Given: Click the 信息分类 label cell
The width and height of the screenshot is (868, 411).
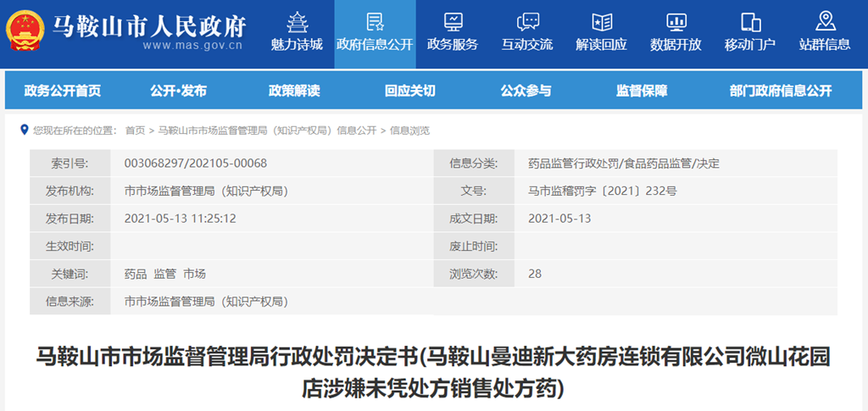Looking at the screenshot, I should [x=474, y=164].
